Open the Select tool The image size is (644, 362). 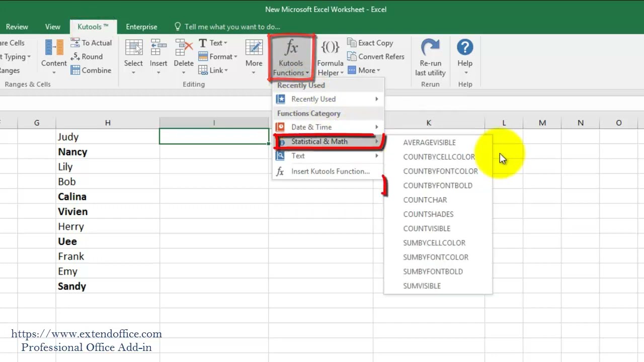tap(133, 57)
